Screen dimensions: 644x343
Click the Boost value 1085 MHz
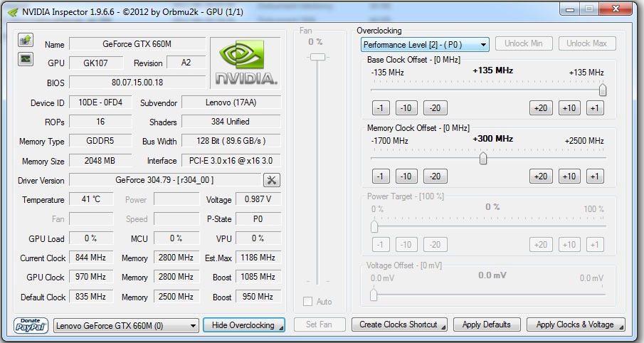[x=258, y=277]
